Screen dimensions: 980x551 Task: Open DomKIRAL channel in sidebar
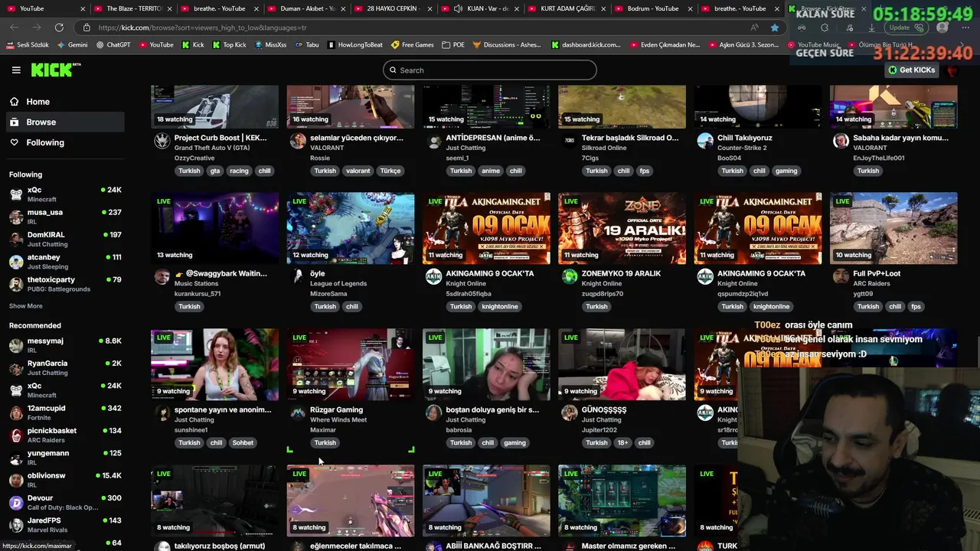click(x=64, y=239)
